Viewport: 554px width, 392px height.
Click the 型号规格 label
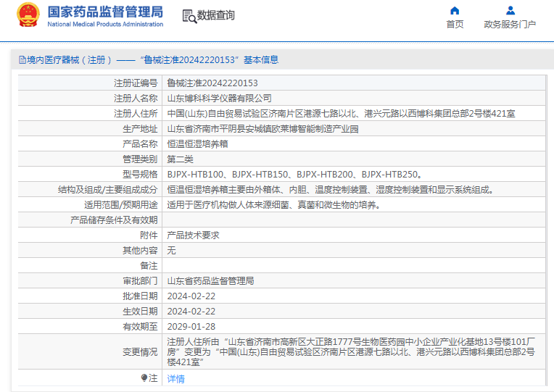point(140,175)
